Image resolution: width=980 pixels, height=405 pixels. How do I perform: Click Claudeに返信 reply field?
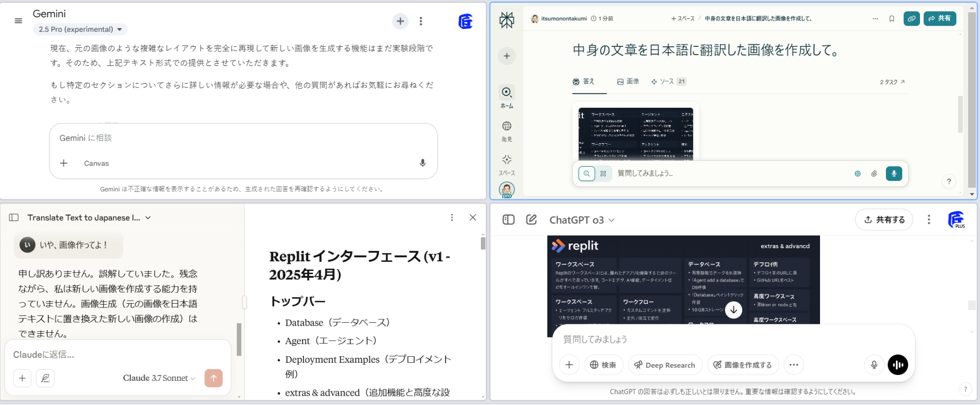point(117,354)
